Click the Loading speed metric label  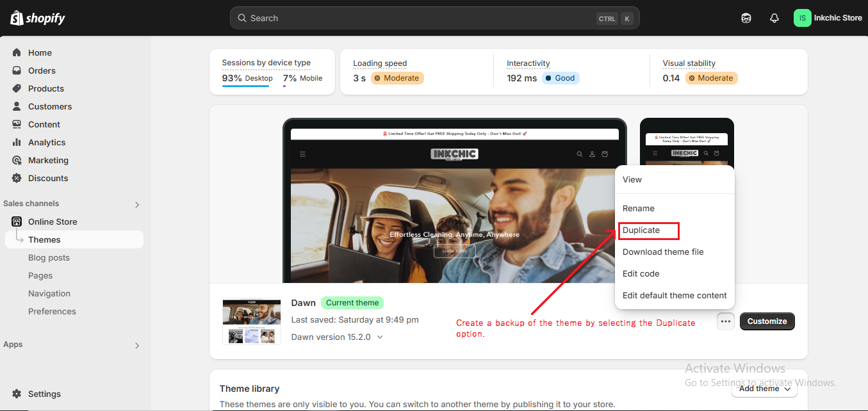(x=380, y=63)
